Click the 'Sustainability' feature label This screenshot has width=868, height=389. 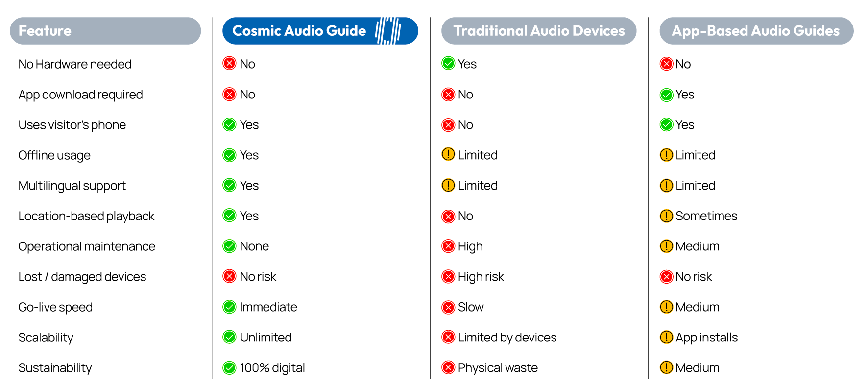click(x=55, y=368)
